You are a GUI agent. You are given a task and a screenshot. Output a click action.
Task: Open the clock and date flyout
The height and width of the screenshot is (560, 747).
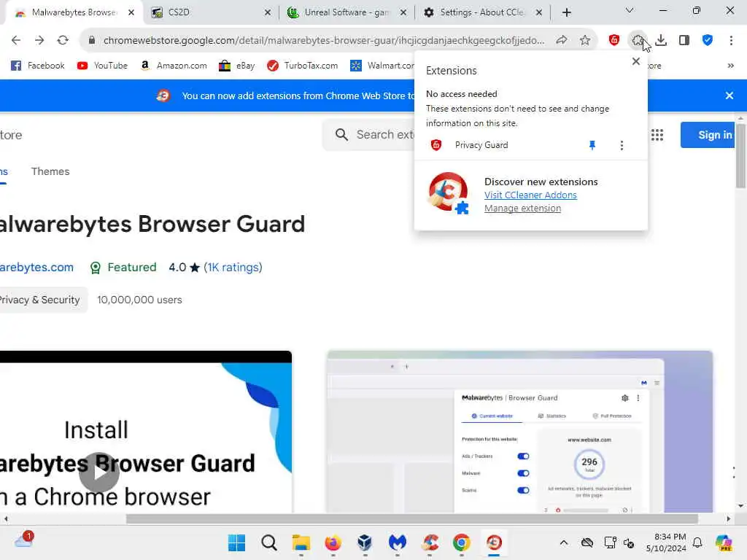665,542
